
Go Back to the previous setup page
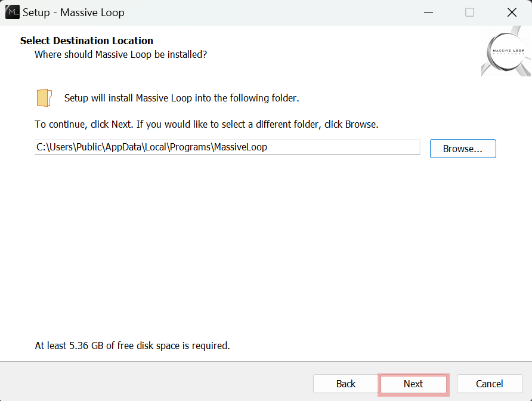[345, 384]
